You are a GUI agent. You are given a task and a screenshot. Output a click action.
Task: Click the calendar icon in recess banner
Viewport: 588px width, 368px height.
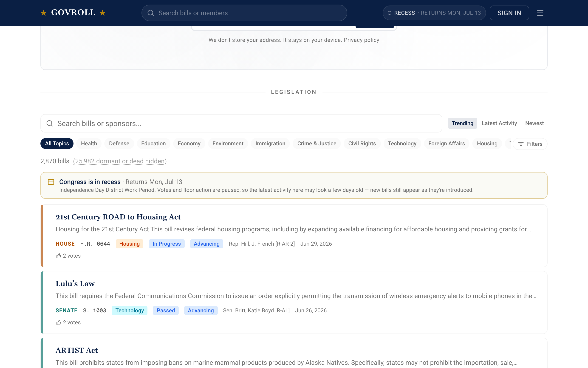(51, 182)
